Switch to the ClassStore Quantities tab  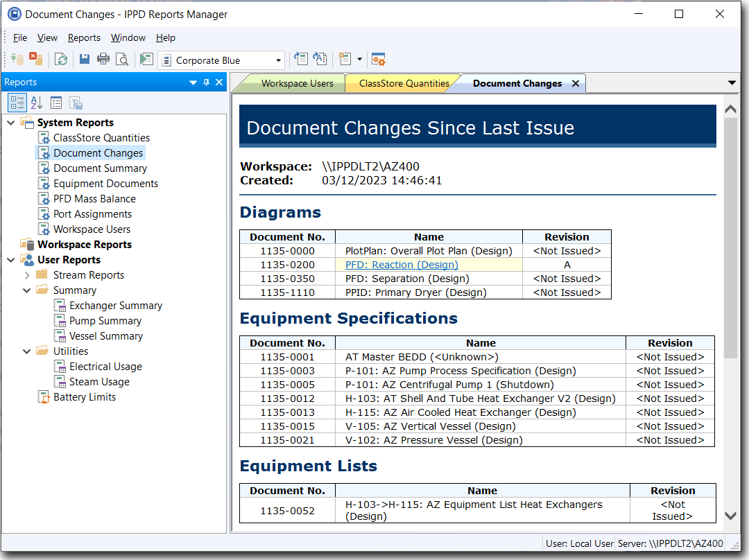click(404, 83)
